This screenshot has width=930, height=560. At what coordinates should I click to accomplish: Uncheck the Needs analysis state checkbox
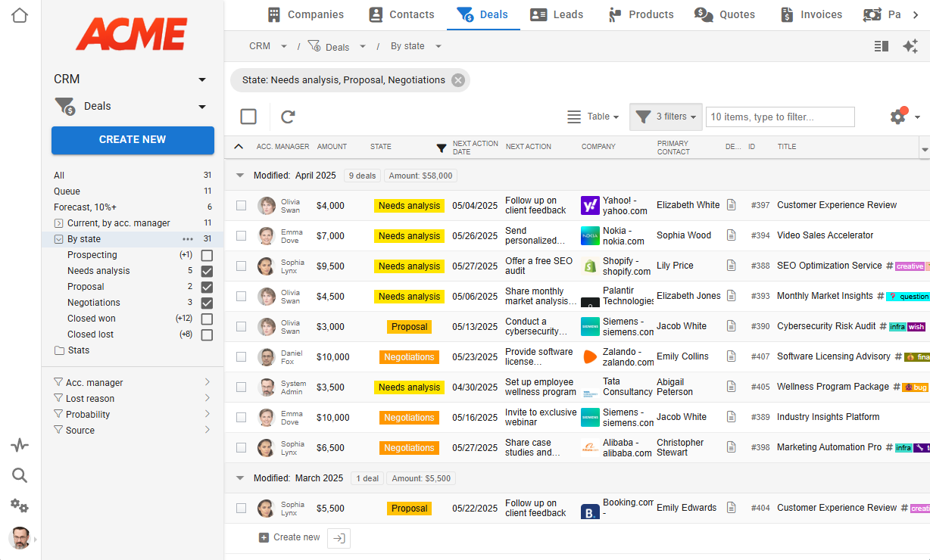tap(207, 271)
